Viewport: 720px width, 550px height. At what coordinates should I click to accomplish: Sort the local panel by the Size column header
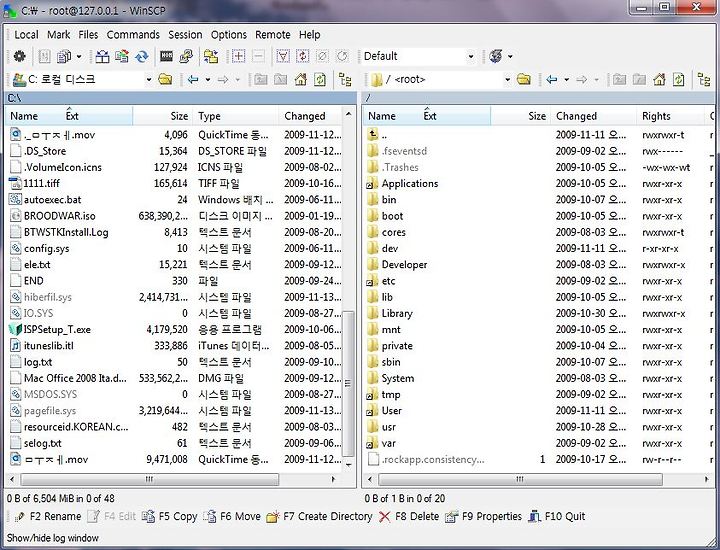point(163,116)
